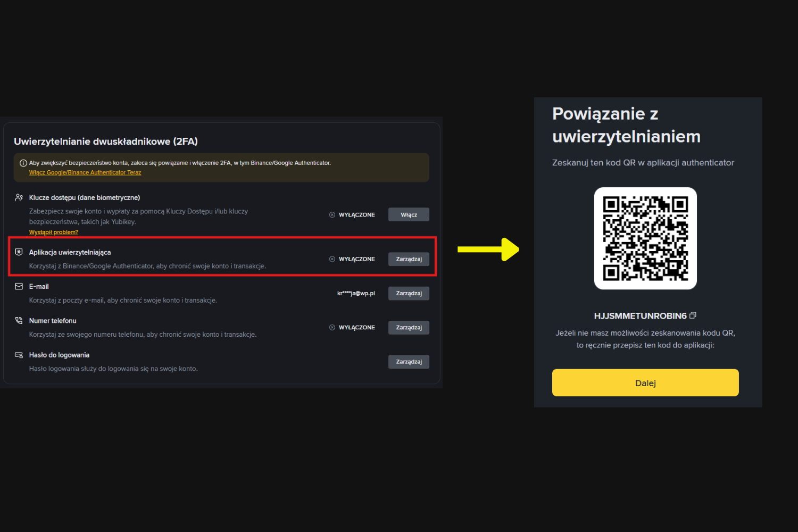Click the 'Korzystaj z poczty e-mail' description

123,300
